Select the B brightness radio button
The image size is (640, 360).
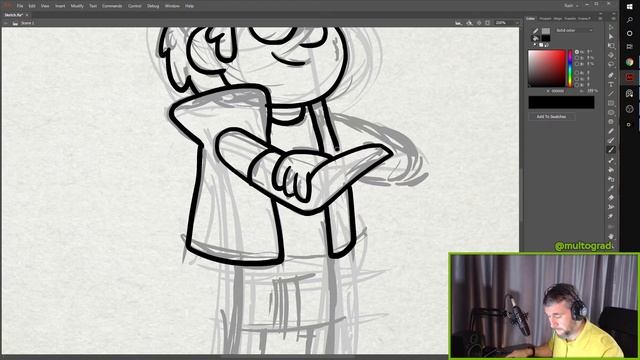(577, 64)
